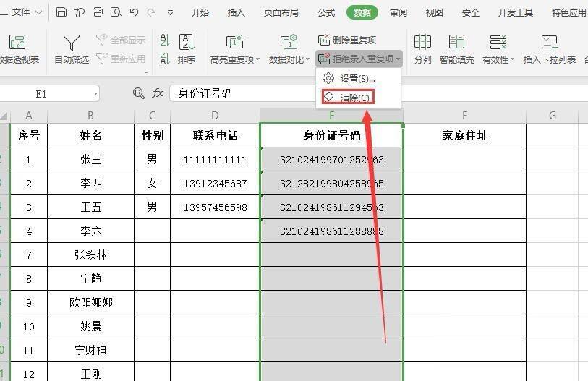588x381 pixels.
Task: Click the Select All corner triangle
Action: (x=4, y=116)
